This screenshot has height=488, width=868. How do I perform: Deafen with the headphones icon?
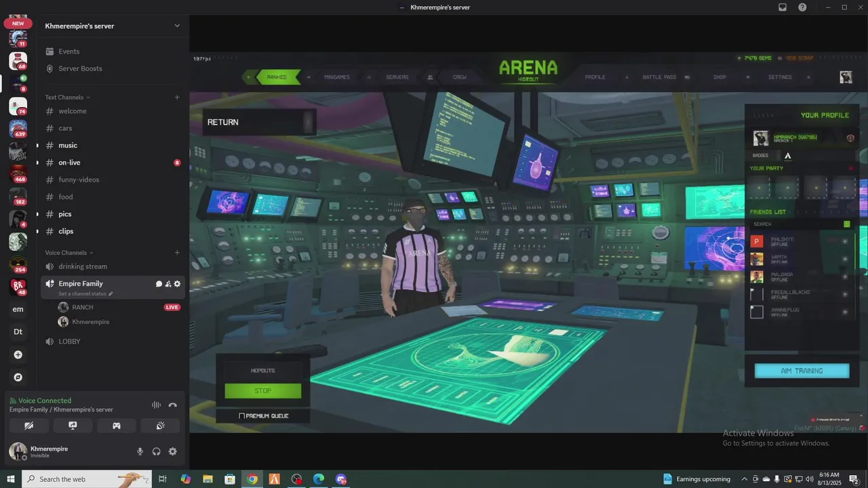pos(157,451)
